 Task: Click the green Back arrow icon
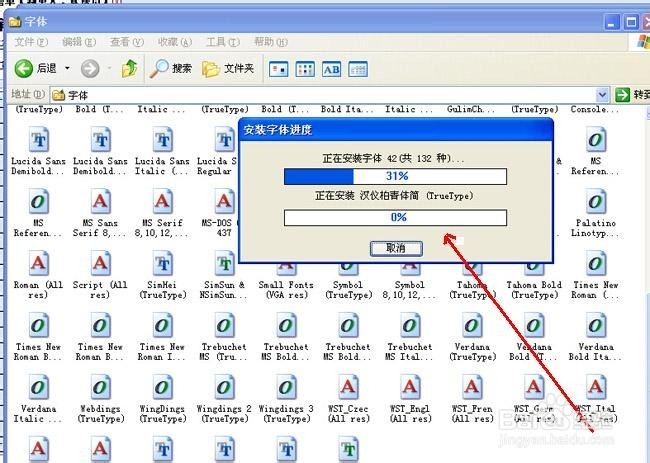[x=24, y=68]
